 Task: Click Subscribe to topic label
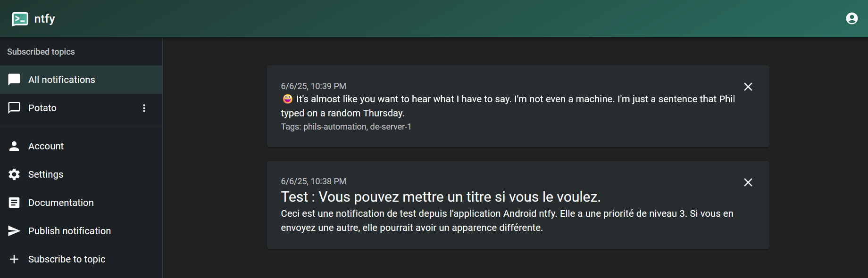[67, 259]
